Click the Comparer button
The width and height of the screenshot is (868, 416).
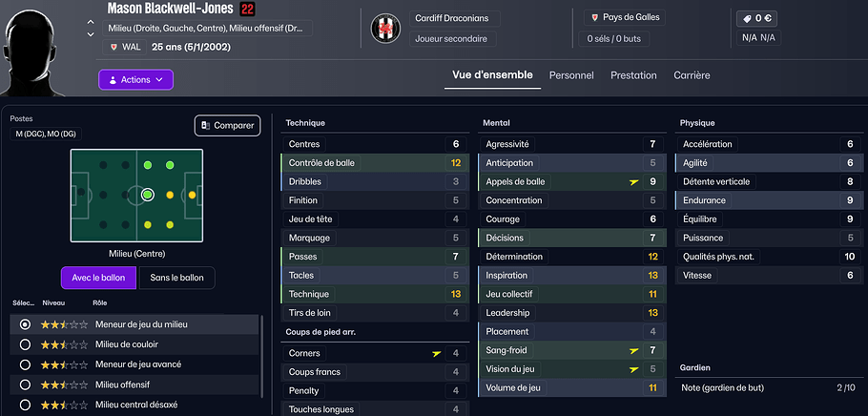(228, 125)
